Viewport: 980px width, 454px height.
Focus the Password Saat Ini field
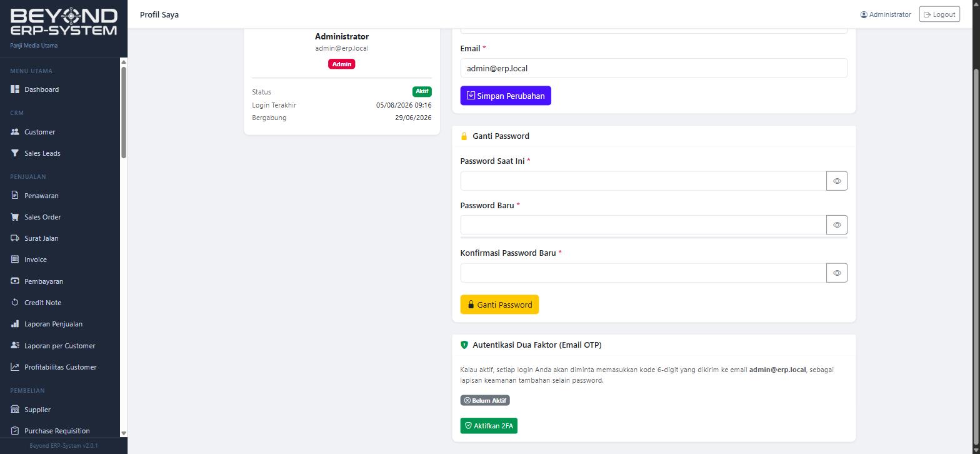pos(643,181)
